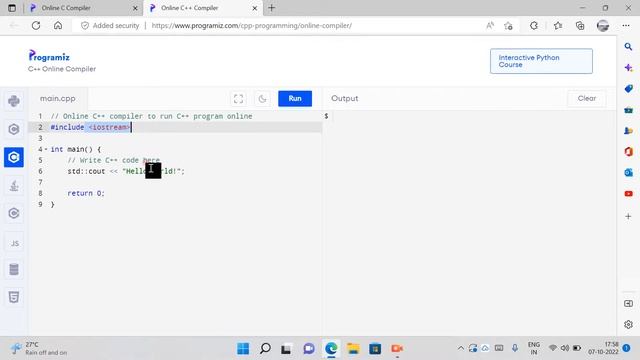Add this page to favorites

click(x=508, y=26)
